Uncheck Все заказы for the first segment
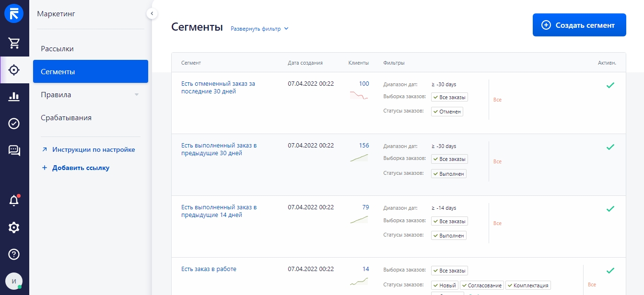644x295 pixels. [449, 97]
